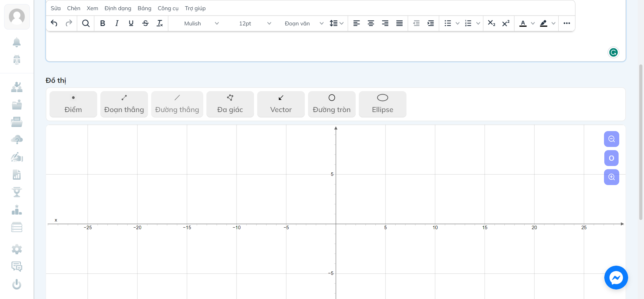Zoom out the graph
Image resolution: width=644 pixels, height=299 pixels.
(x=612, y=139)
